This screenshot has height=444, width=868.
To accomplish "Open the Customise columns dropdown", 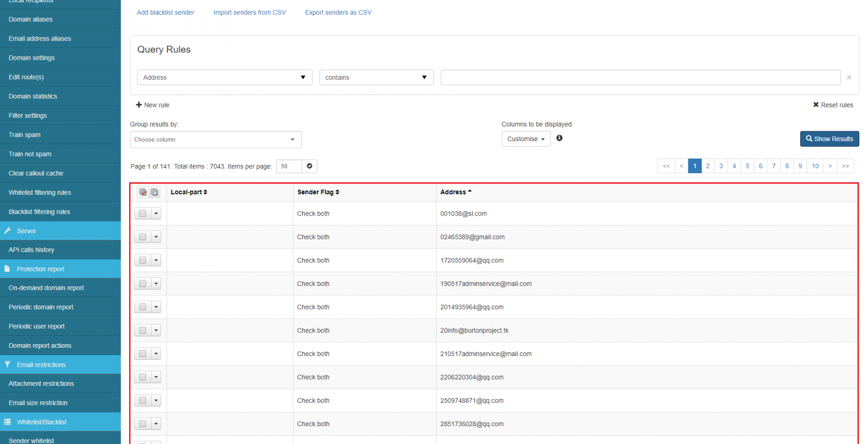I will [x=526, y=139].
